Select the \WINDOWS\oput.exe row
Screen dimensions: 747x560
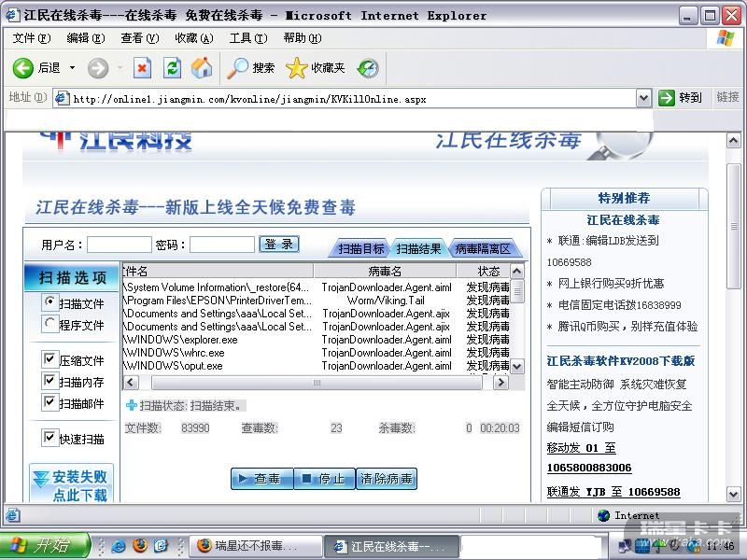point(317,366)
